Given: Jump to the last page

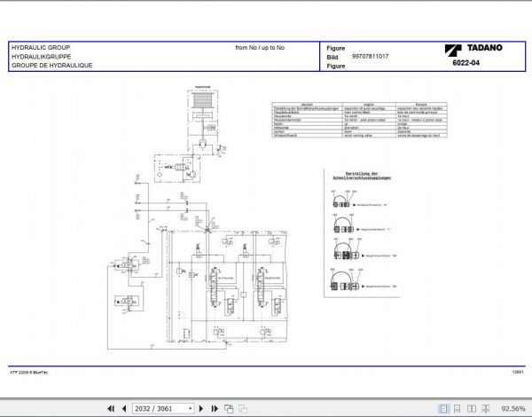Looking at the screenshot, I should 215,408.
